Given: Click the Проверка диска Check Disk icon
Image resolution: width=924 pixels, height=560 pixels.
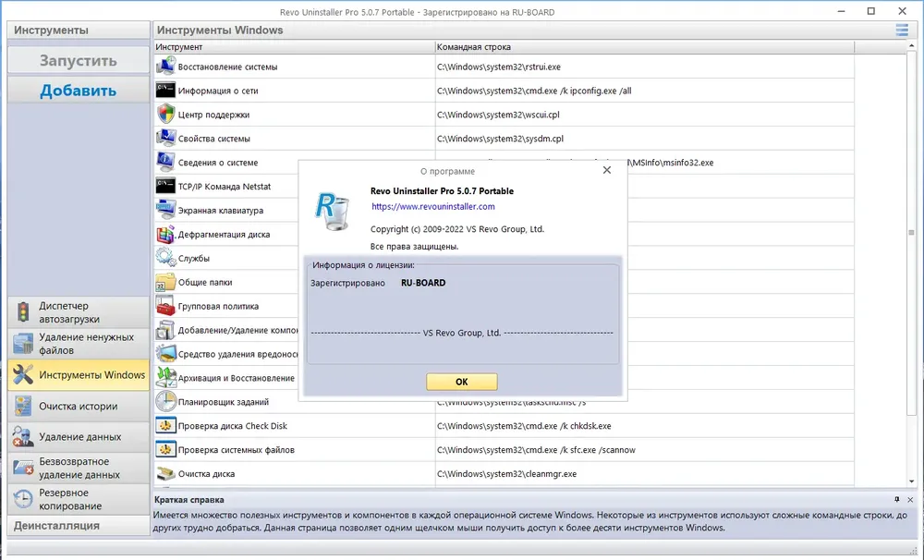Looking at the screenshot, I should (165, 425).
